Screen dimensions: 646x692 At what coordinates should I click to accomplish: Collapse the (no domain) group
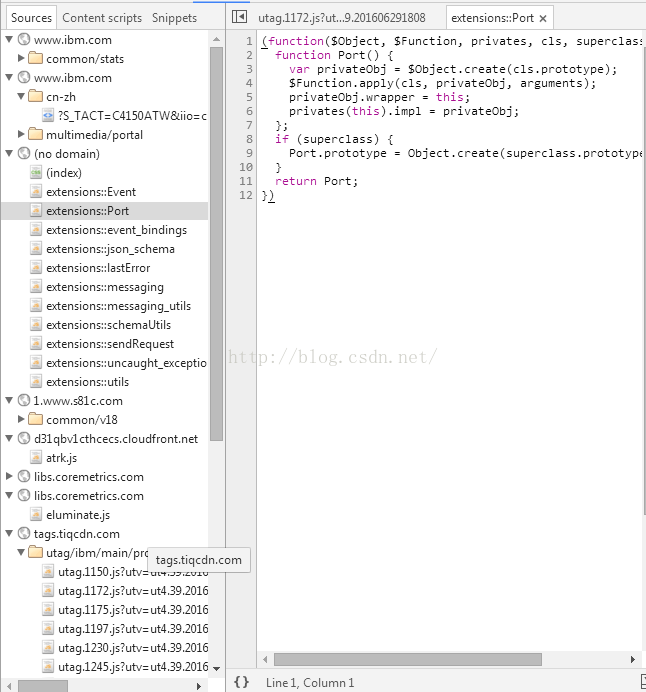point(9,154)
